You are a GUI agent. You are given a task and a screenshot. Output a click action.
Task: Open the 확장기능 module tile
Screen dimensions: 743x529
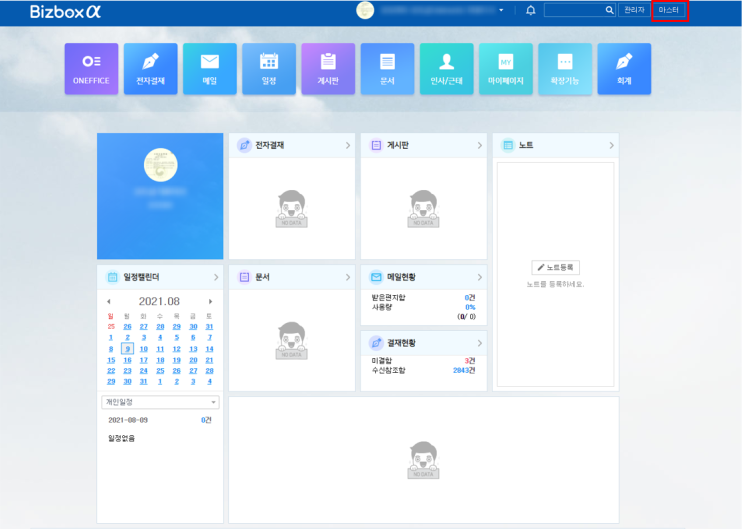(x=565, y=69)
